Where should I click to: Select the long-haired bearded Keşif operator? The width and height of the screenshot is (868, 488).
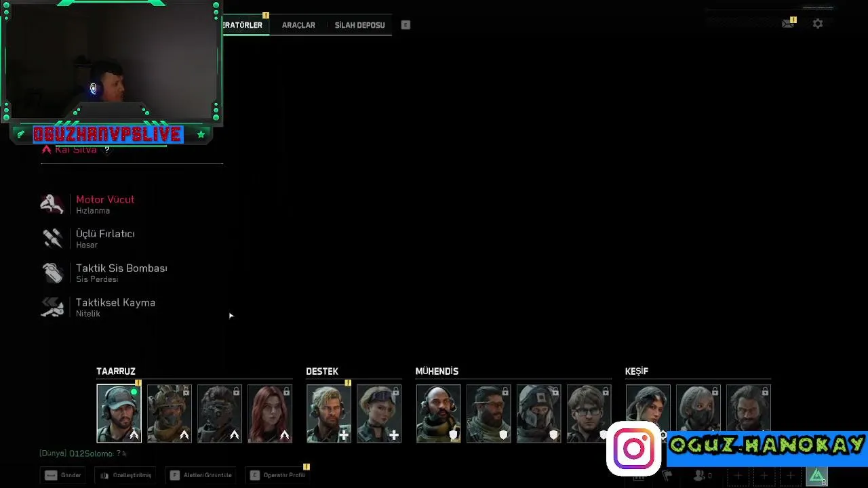[x=749, y=407]
